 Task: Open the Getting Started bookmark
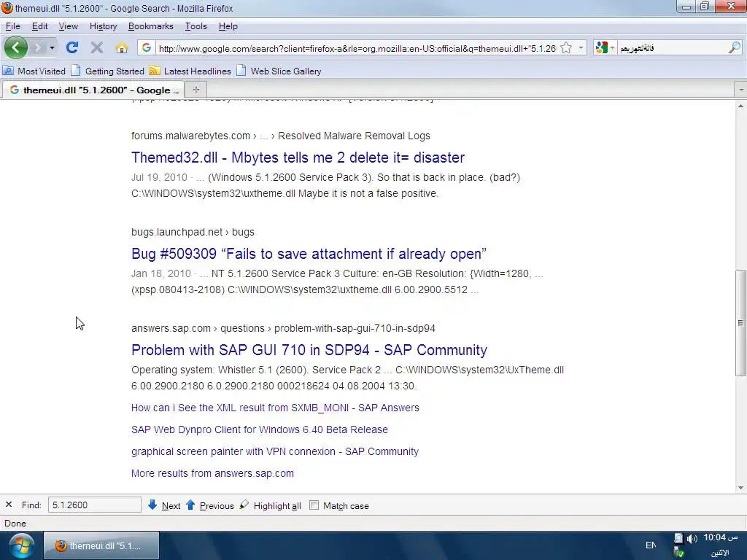click(108, 71)
